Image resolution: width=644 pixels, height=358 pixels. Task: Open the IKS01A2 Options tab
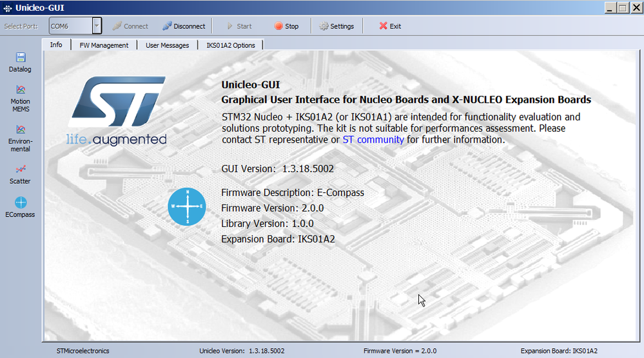(x=230, y=45)
